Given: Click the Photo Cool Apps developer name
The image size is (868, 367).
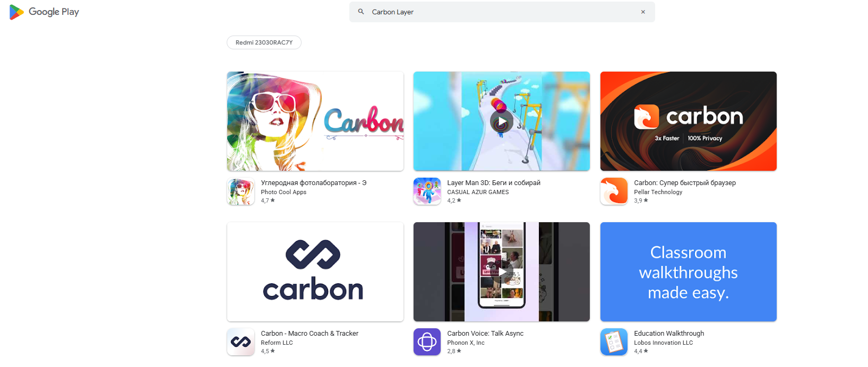Looking at the screenshot, I should point(283,193).
